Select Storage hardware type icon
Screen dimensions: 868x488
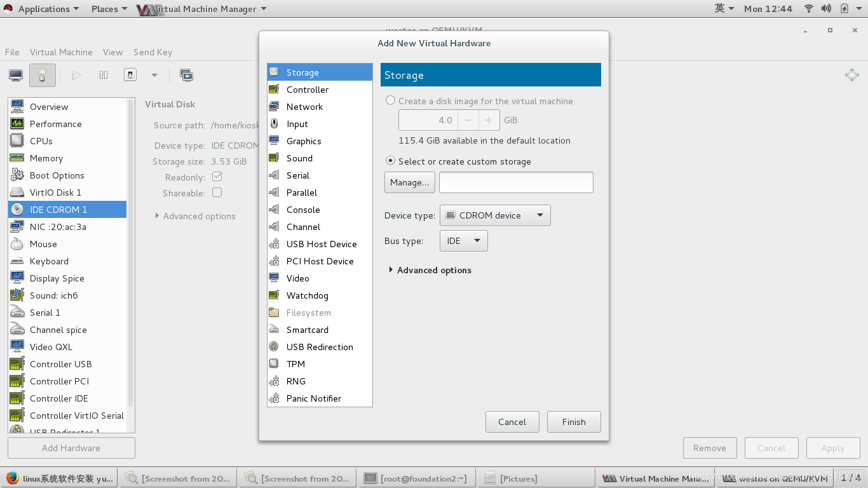tap(274, 72)
